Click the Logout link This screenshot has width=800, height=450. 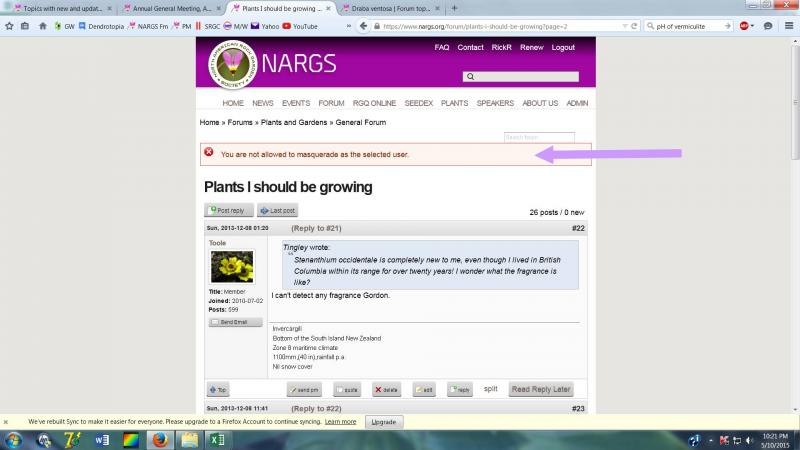tap(563, 48)
